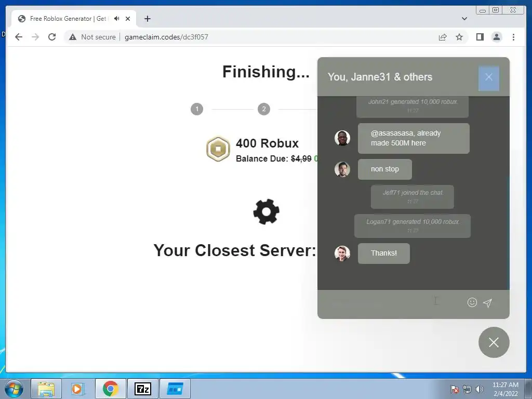This screenshot has width=532, height=399.
Task: Select step 1 circle
Action: [x=197, y=109]
